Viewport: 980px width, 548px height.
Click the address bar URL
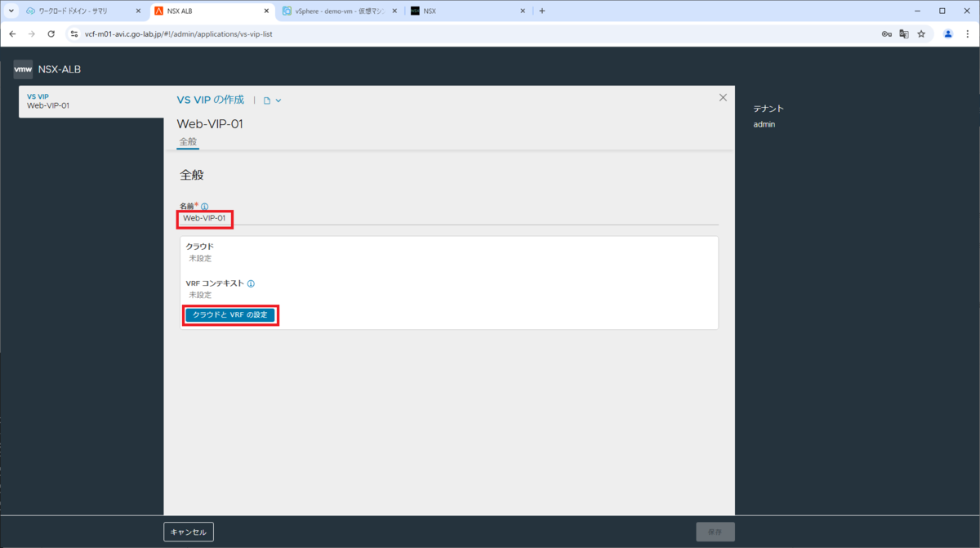click(178, 33)
